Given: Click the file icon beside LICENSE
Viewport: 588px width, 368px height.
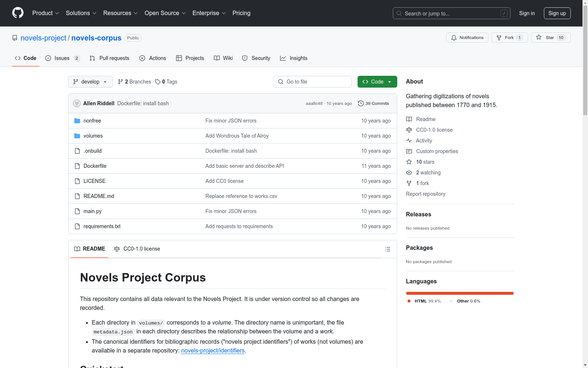Looking at the screenshot, I should (77, 181).
